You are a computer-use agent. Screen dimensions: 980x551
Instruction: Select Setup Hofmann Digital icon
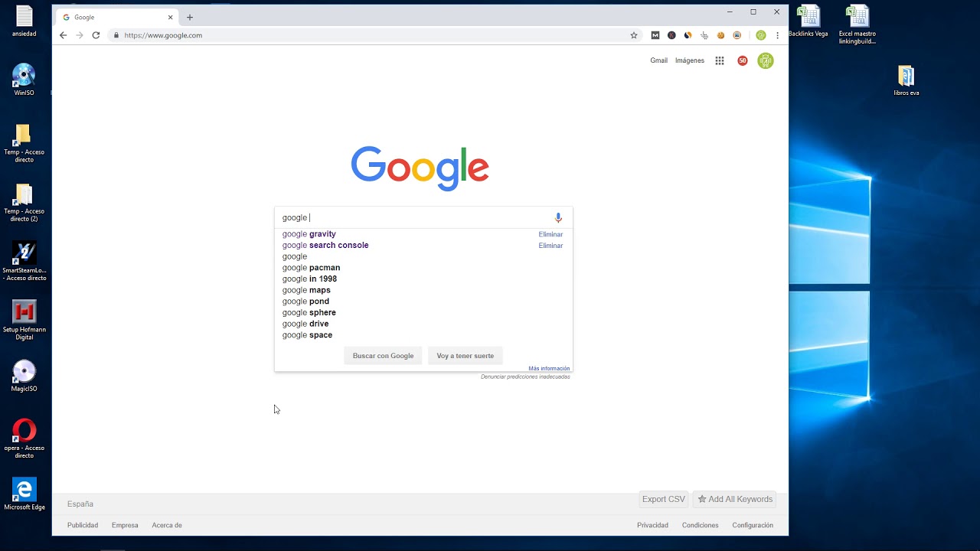[x=24, y=321]
